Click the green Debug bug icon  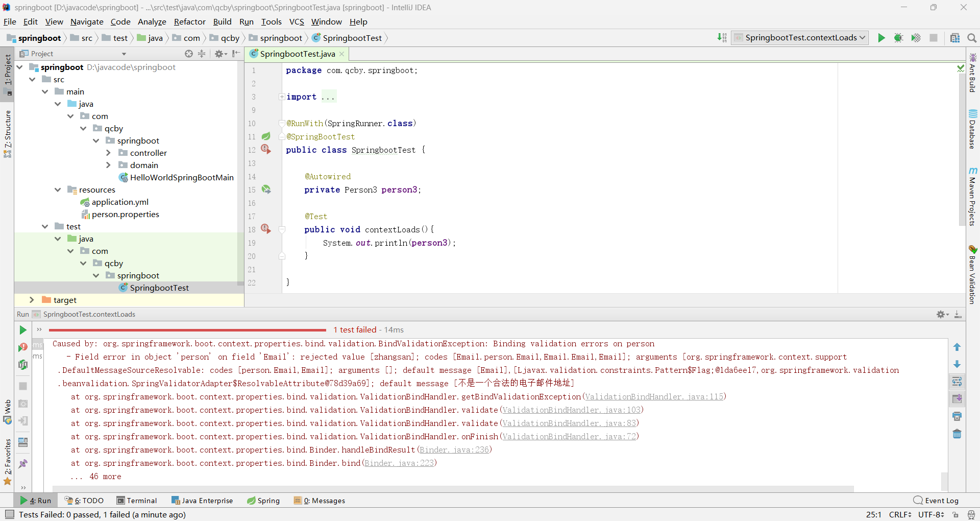tap(898, 38)
